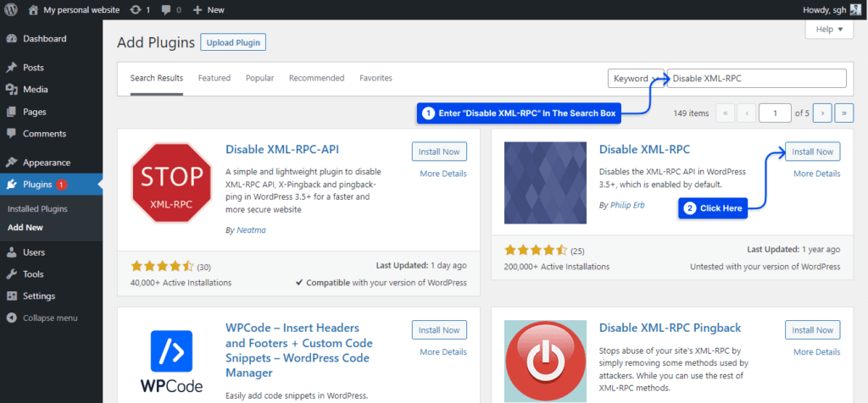Open the WPCode plugin logo thumbnail
The image size is (868, 403).
[x=171, y=362]
